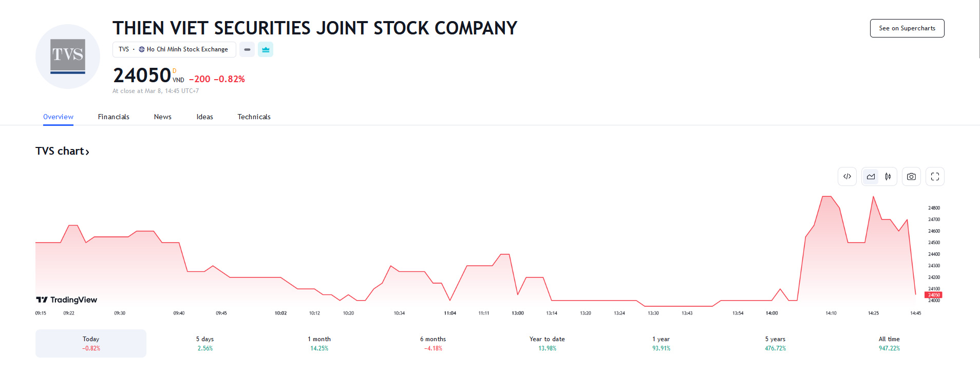Open the chart in fullscreen mode

point(935,177)
